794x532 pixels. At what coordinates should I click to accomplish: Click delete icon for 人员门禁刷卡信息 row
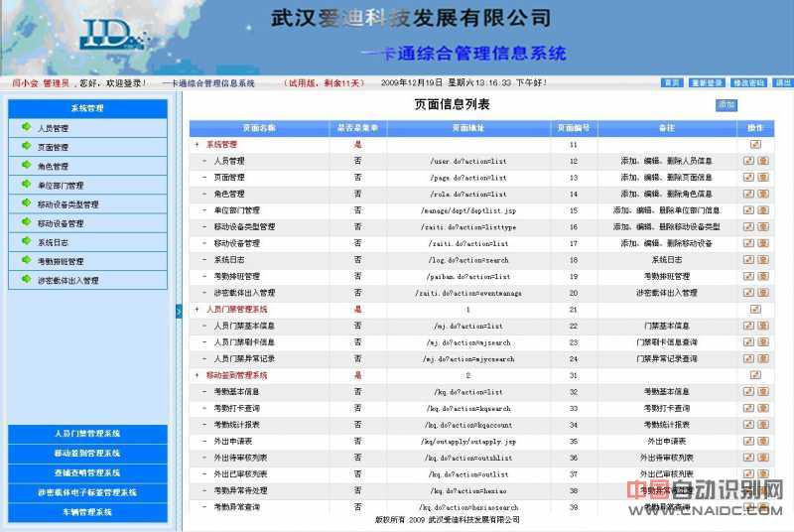click(763, 342)
